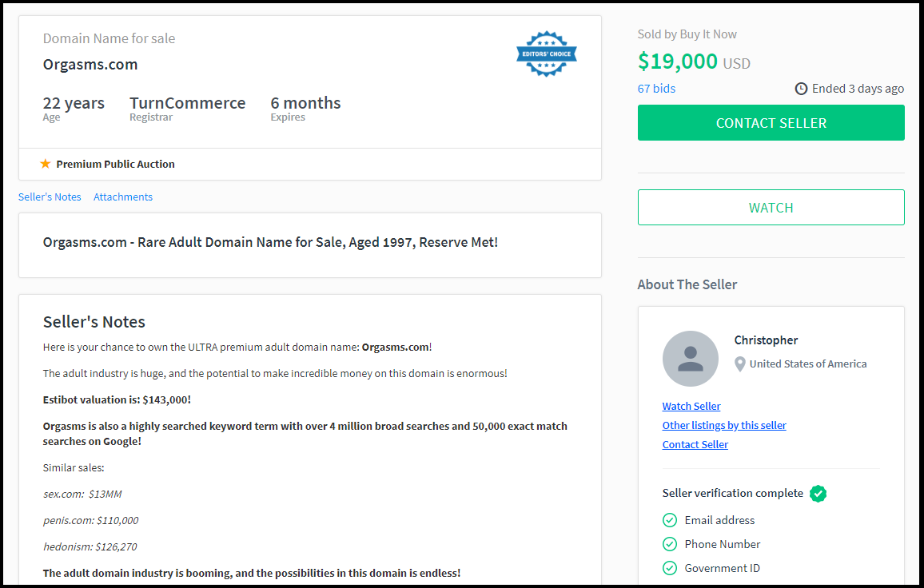Click the $19,000 sold price

tap(678, 62)
